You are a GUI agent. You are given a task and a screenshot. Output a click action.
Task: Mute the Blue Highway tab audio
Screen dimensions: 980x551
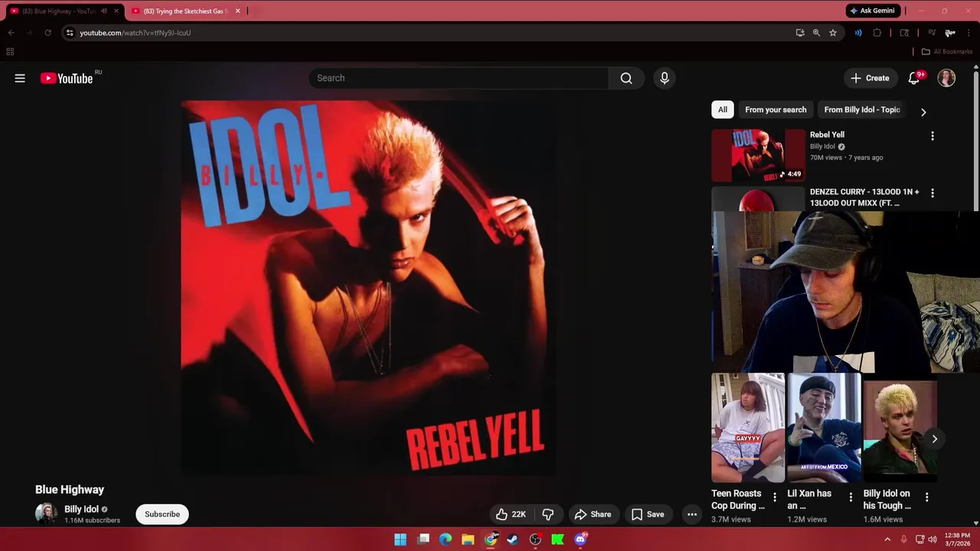tap(104, 11)
